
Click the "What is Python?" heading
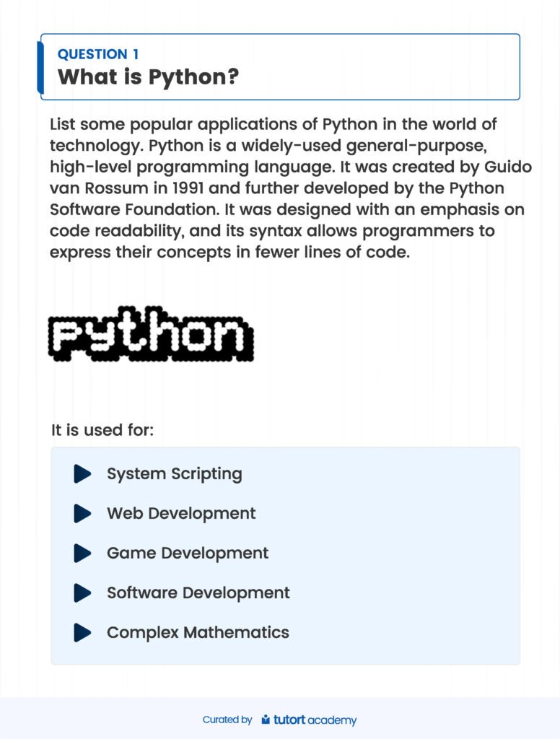pos(148,76)
